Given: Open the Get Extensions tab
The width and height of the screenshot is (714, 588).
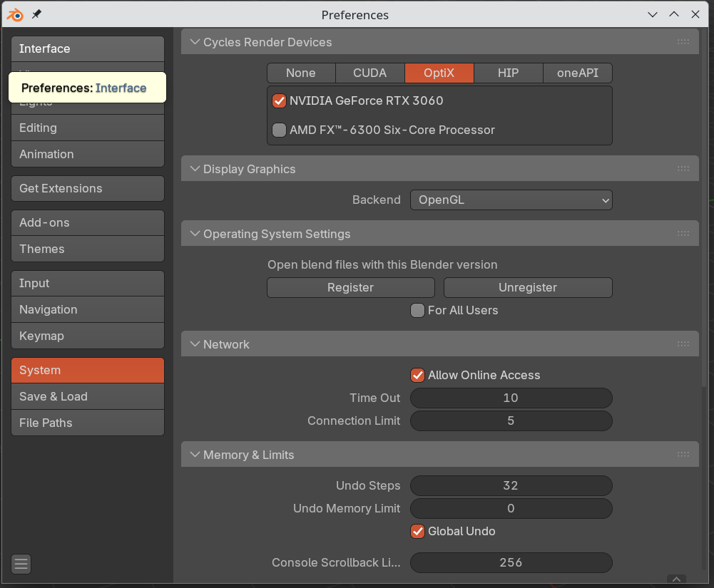Looking at the screenshot, I should click(88, 188).
